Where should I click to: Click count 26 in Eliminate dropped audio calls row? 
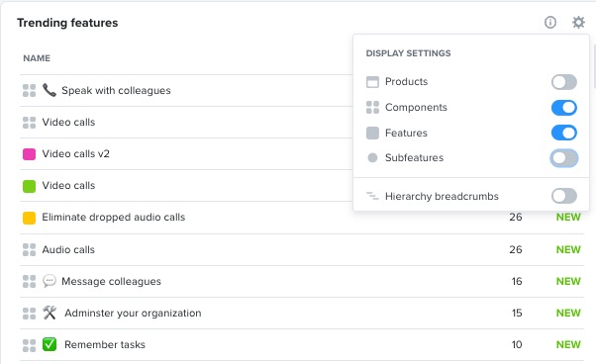click(516, 217)
